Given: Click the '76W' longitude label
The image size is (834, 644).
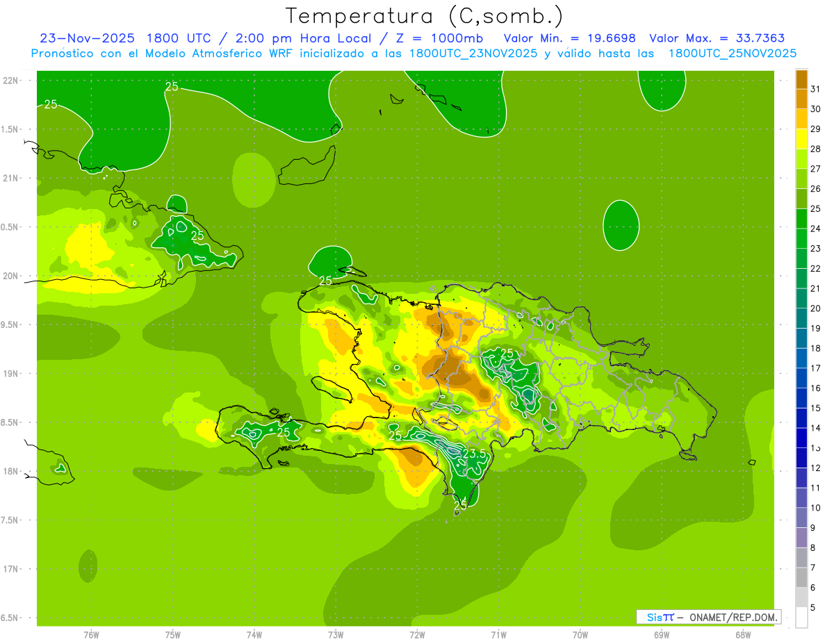Looking at the screenshot, I should (91, 634).
